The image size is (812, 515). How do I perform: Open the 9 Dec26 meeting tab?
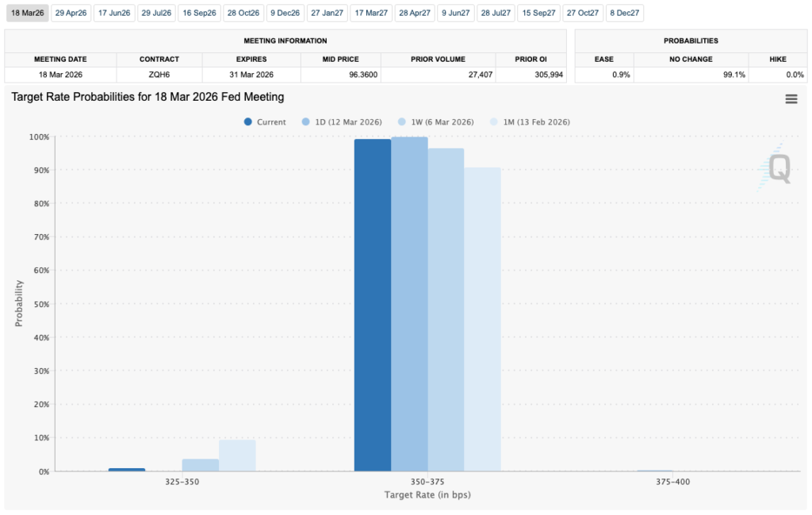pos(285,13)
